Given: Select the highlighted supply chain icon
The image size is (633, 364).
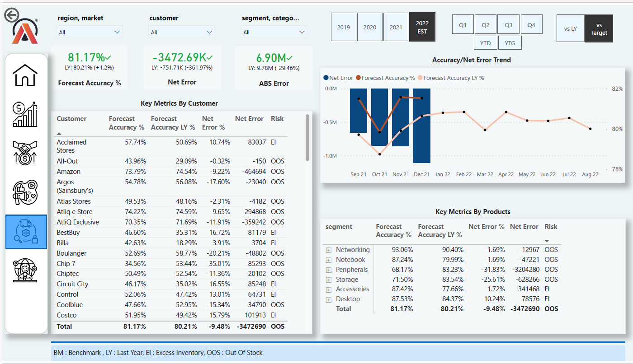Looking at the screenshot, I should coord(26,232).
